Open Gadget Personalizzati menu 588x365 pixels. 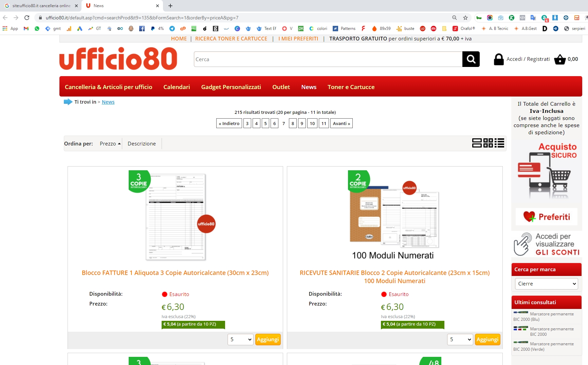[x=231, y=87]
